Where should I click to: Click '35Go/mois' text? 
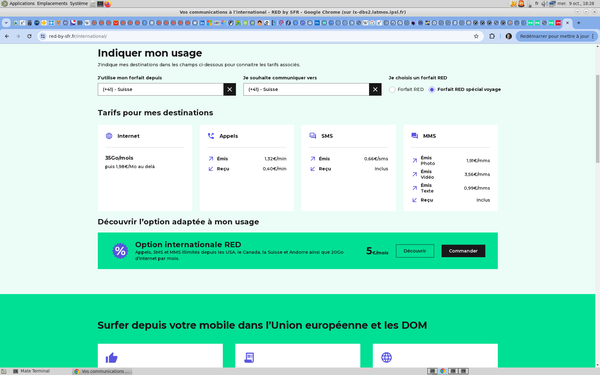pos(119,158)
